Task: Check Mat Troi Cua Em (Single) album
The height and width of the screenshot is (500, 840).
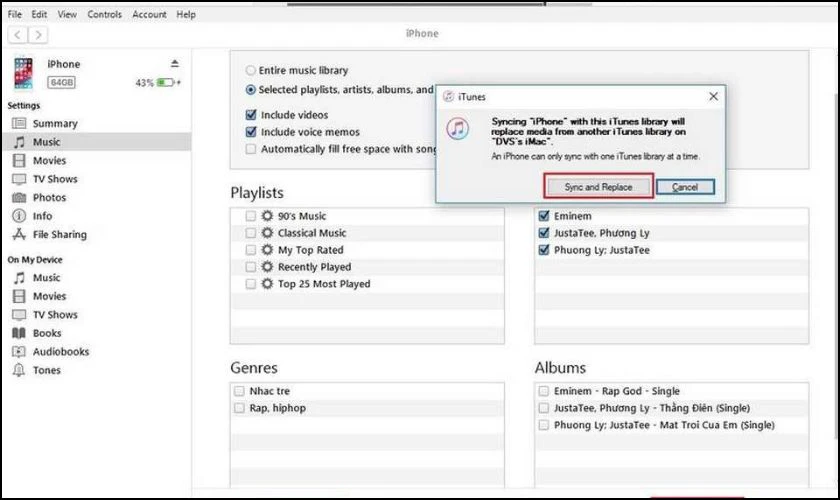Action: click(543, 425)
